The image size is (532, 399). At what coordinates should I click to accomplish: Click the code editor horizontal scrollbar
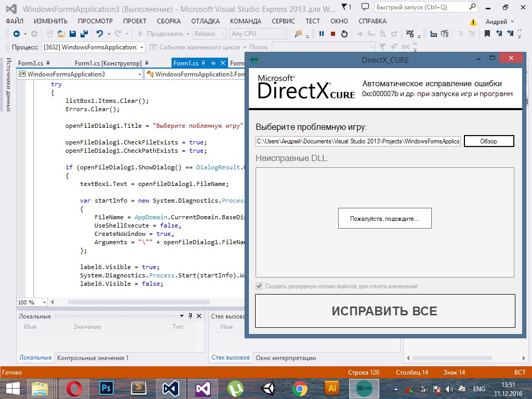[x=139, y=302]
